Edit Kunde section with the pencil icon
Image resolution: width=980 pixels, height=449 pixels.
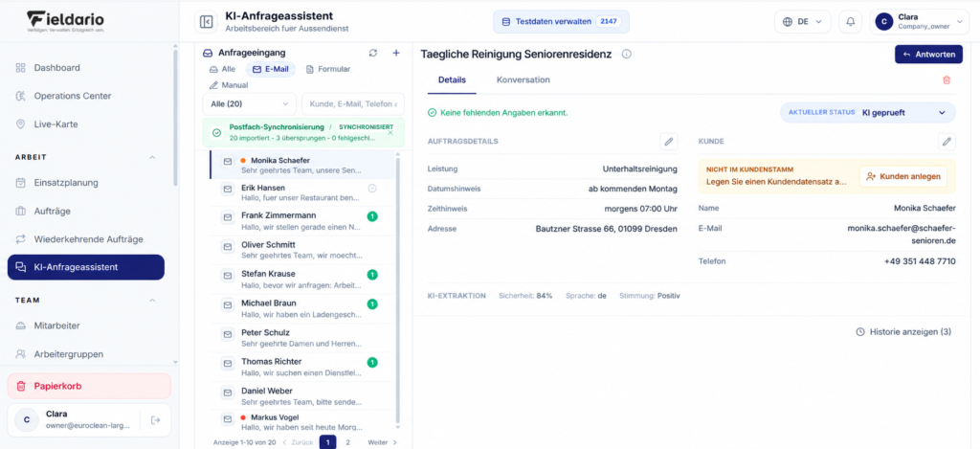tap(947, 142)
